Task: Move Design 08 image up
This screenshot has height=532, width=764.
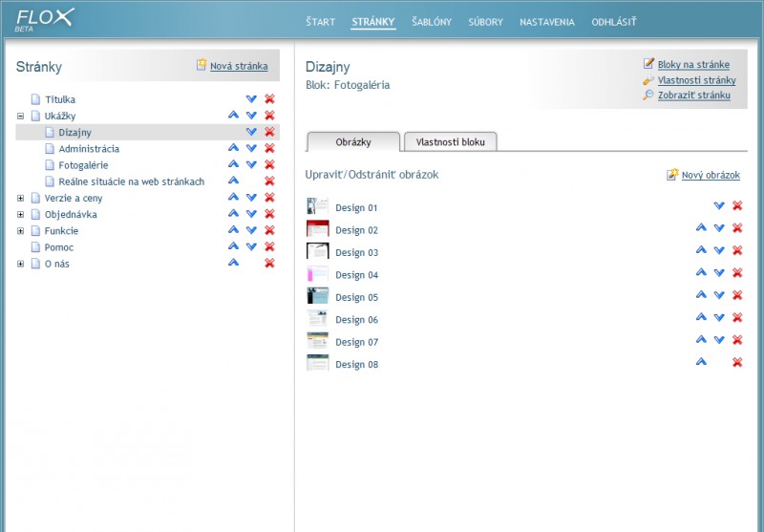Action: click(x=701, y=362)
